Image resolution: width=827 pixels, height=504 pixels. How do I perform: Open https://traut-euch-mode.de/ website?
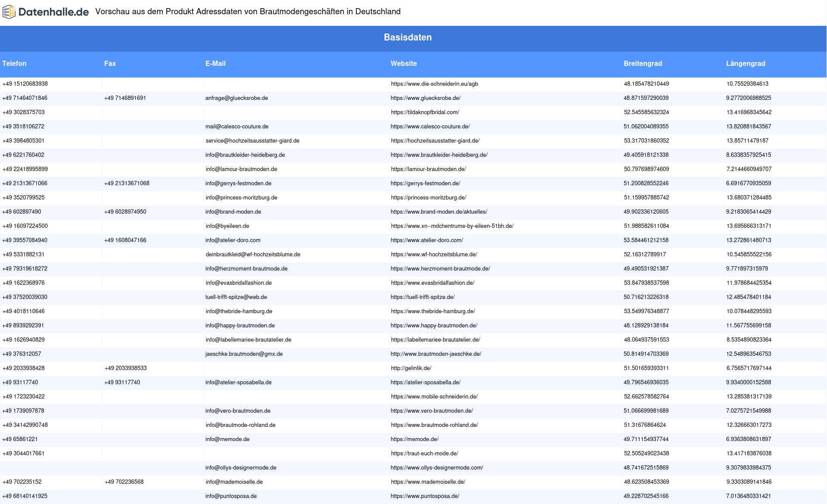pyautogui.click(x=424, y=454)
